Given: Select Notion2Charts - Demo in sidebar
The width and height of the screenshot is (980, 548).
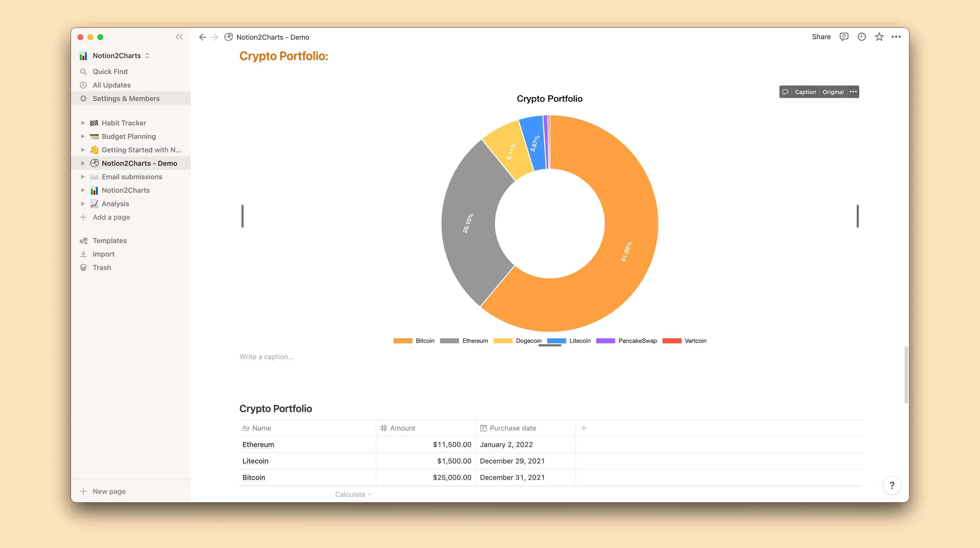Looking at the screenshot, I should [139, 163].
